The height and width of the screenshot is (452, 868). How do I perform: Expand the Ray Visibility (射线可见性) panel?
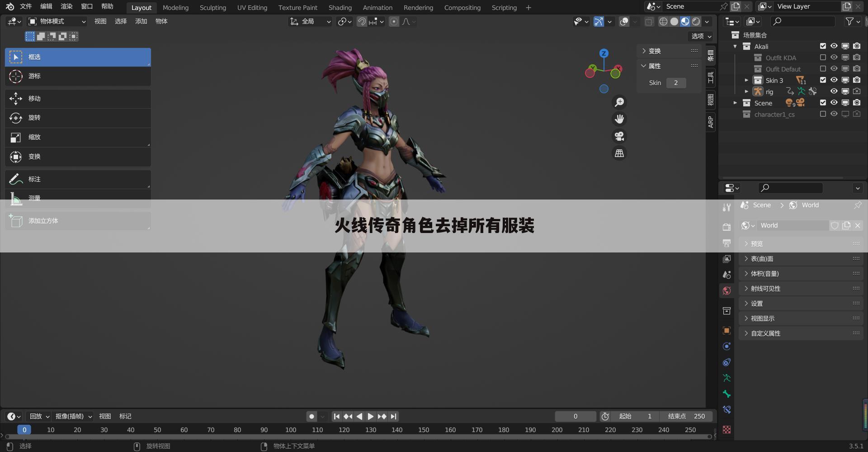801,289
